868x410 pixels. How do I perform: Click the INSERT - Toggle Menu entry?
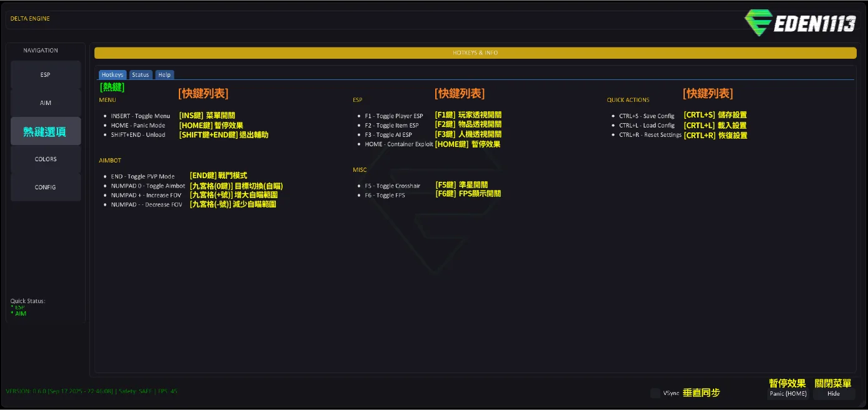(140, 116)
